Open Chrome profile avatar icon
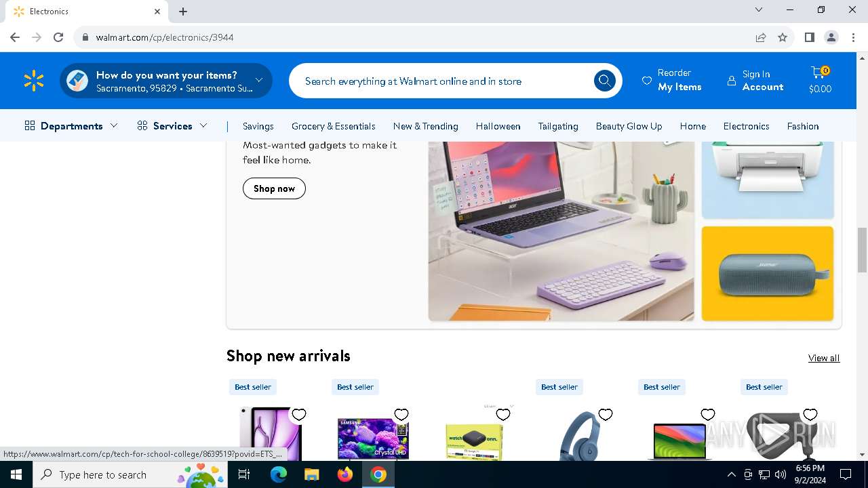The image size is (868, 488). click(x=831, y=37)
